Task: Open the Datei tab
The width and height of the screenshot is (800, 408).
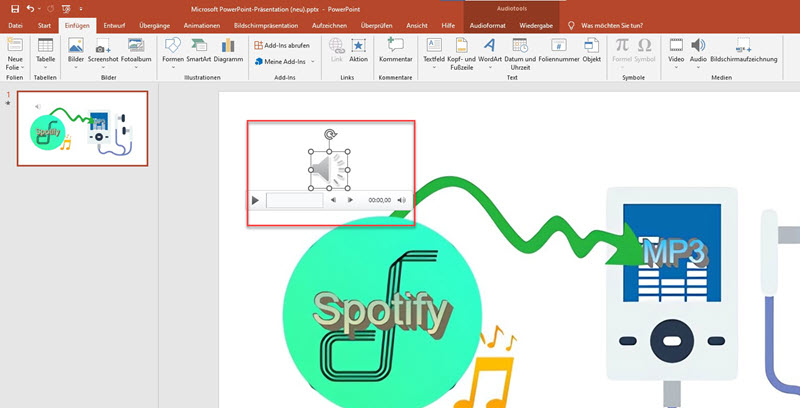Action: 15,26
